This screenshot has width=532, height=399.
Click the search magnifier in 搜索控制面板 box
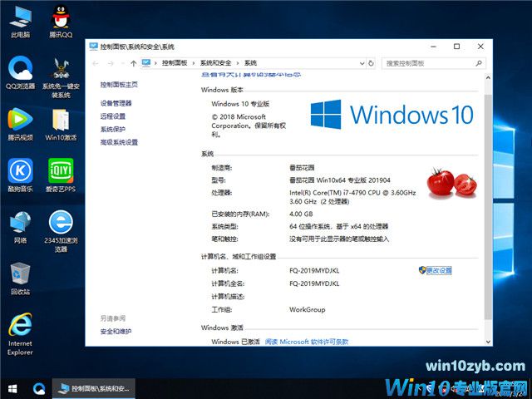pos(479,63)
